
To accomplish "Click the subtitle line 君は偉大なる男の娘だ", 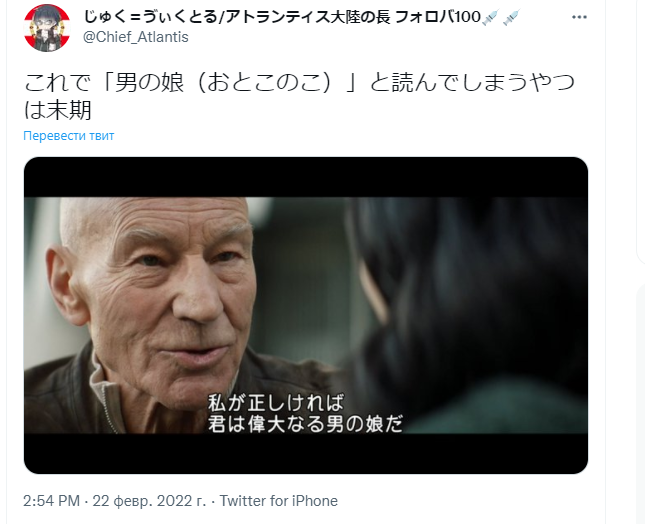I will tap(305, 424).
